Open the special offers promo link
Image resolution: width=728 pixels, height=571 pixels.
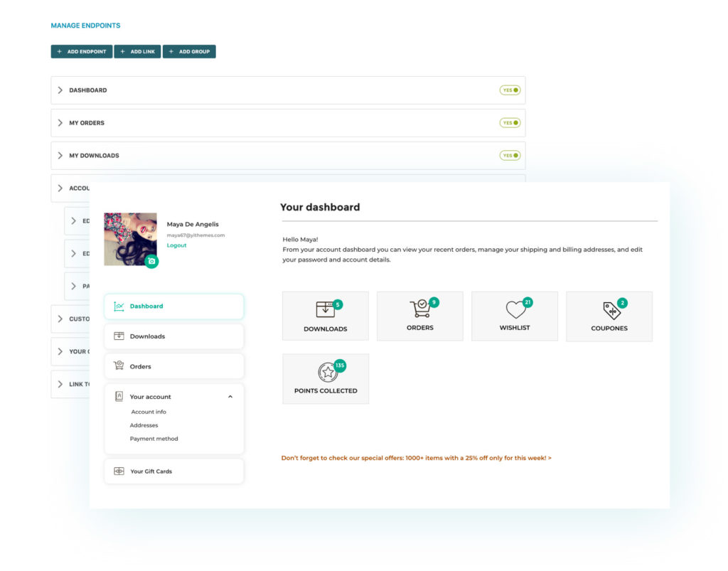pyautogui.click(x=416, y=458)
